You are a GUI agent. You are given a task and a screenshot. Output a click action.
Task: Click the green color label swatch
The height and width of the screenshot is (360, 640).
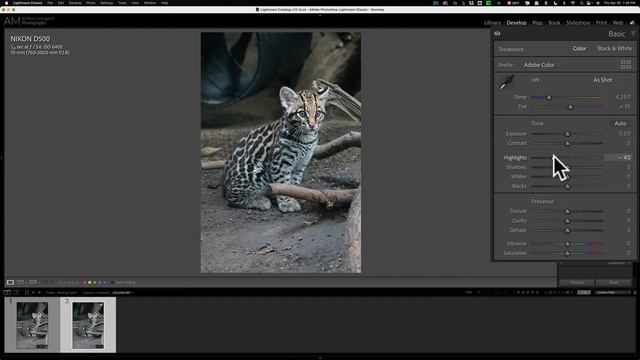(x=95, y=282)
